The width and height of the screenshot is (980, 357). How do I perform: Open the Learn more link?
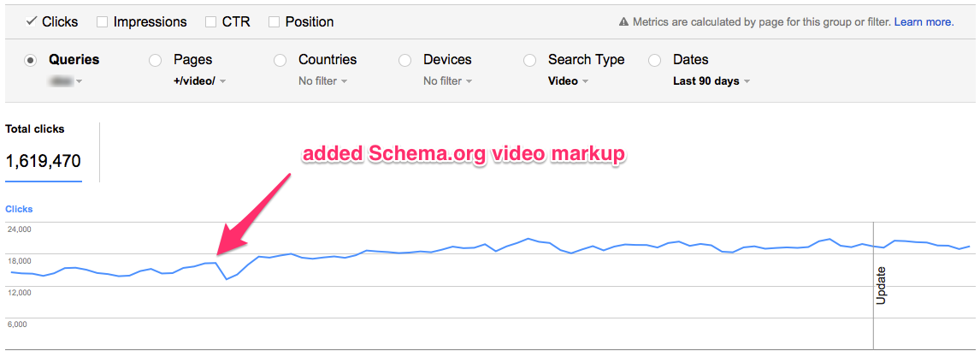(x=924, y=22)
